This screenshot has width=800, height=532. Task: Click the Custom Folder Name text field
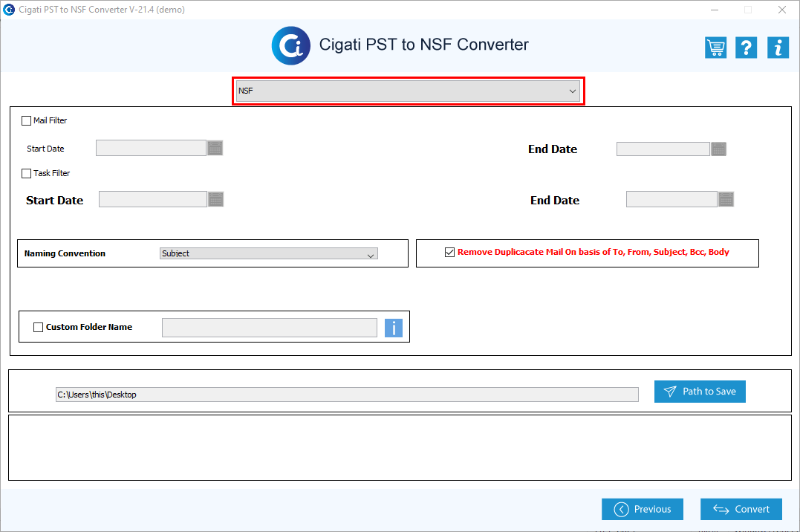point(270,328)
